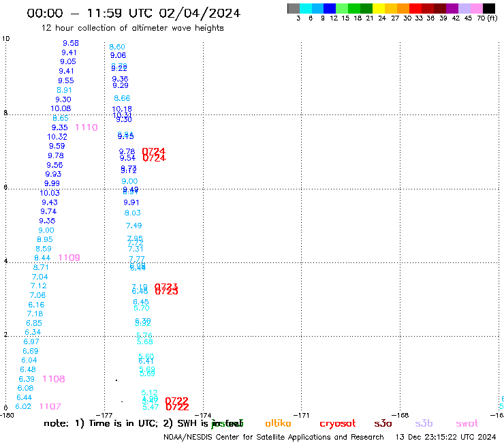
Task: Click wave height value '9.91'
Action: pyautogui.click(x=131, y=202)
